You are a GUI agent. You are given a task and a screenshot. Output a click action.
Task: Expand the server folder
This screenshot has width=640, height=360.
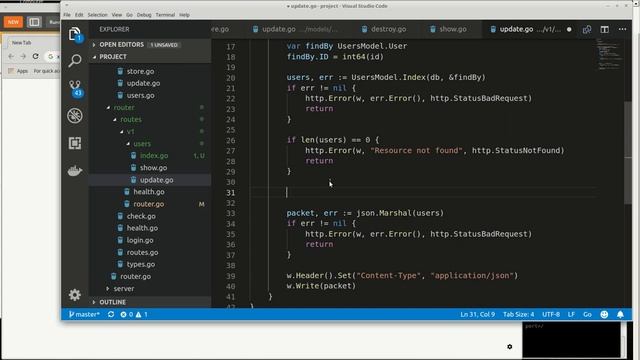pyautogui.click(x=149, y=289)
